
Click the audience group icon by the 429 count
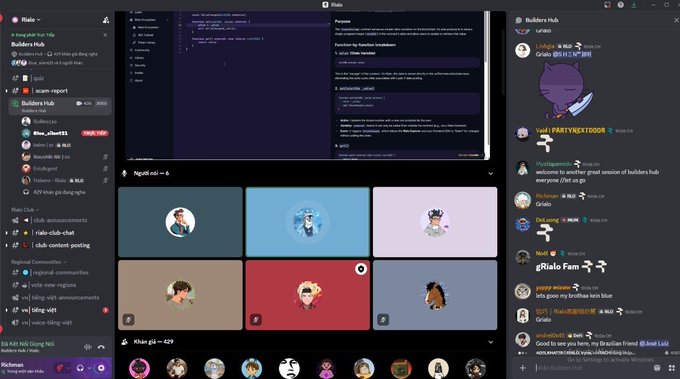pos(124,342)
